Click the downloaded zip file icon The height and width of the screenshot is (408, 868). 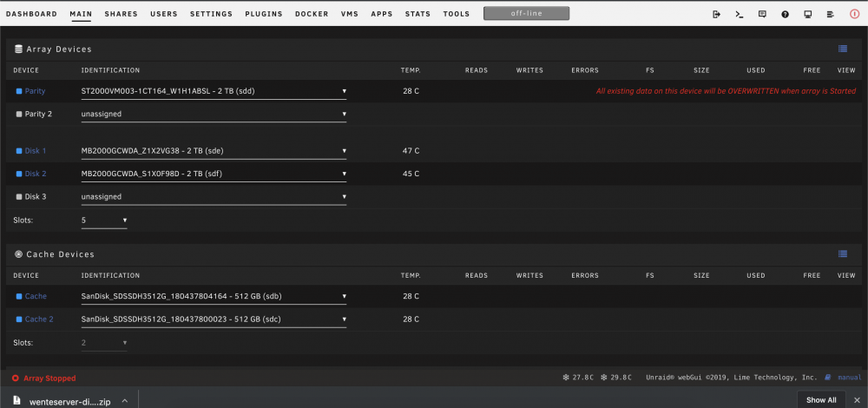tap(17, 400)
